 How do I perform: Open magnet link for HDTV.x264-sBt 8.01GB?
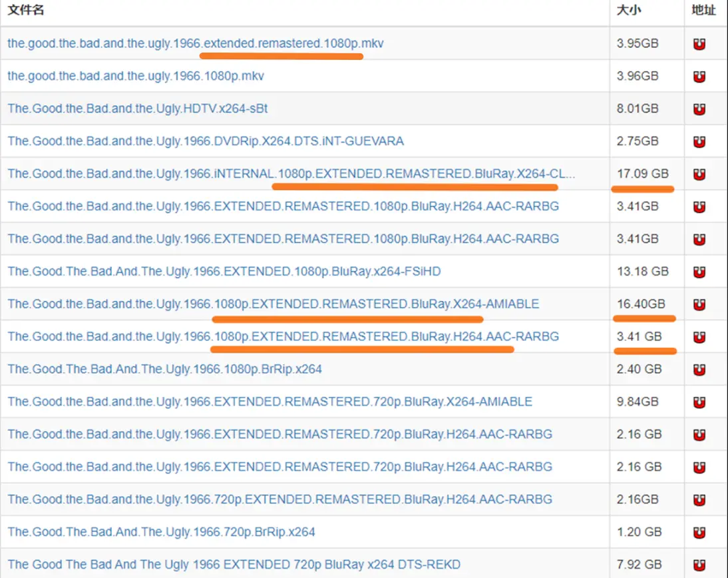pos(699,109)
